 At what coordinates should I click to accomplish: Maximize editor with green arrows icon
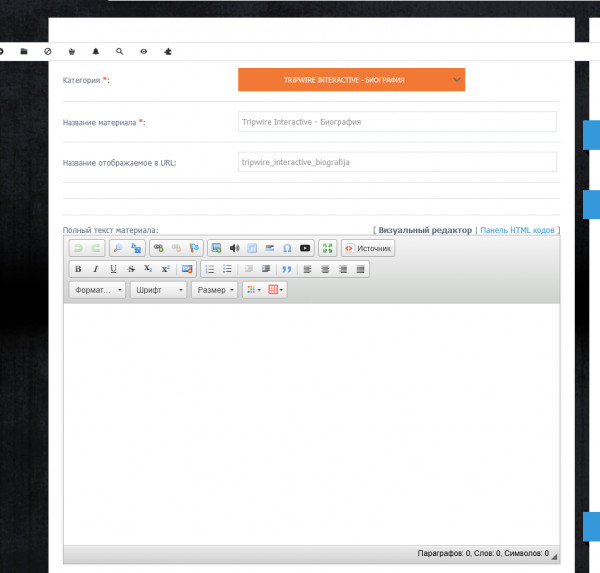pos(328,248)
